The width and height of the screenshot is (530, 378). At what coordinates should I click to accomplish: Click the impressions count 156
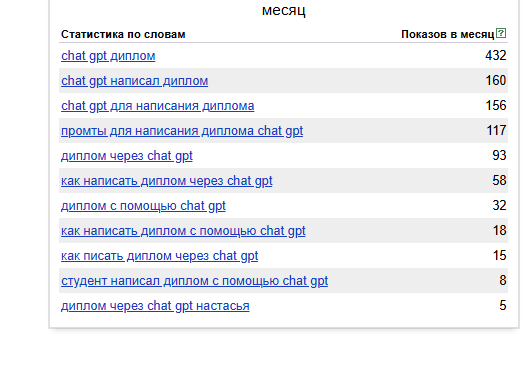496,106
